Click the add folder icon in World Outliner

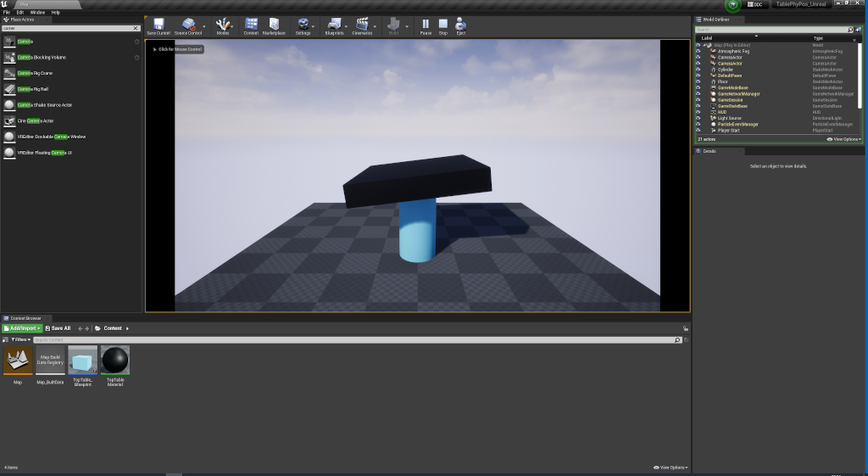coord(859,30)
